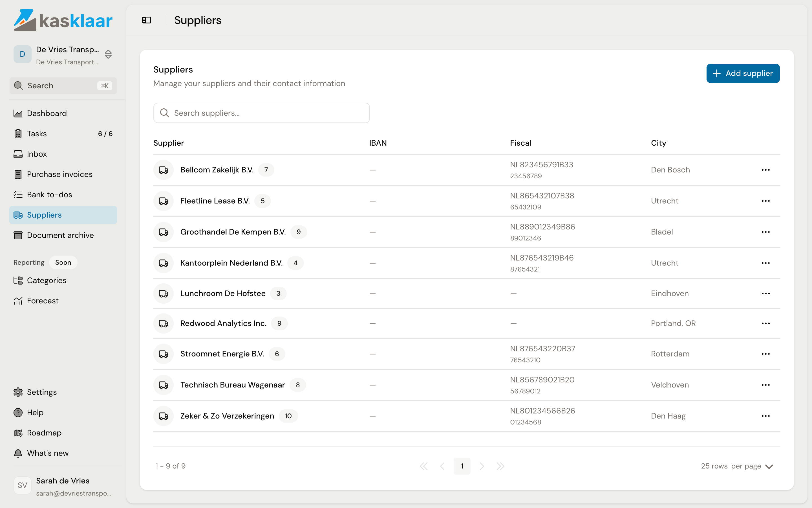Click the What's new bell icon

point(18,453)
